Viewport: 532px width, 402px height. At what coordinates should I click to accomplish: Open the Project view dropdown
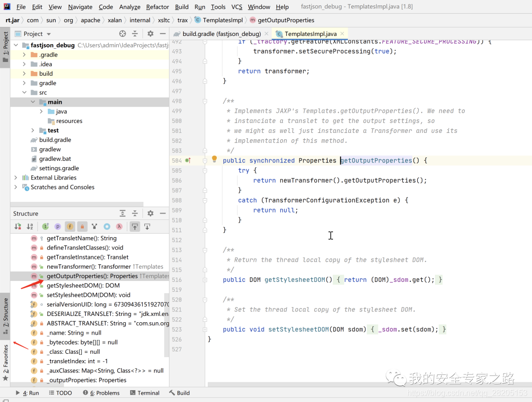click(x=48, y=34)
